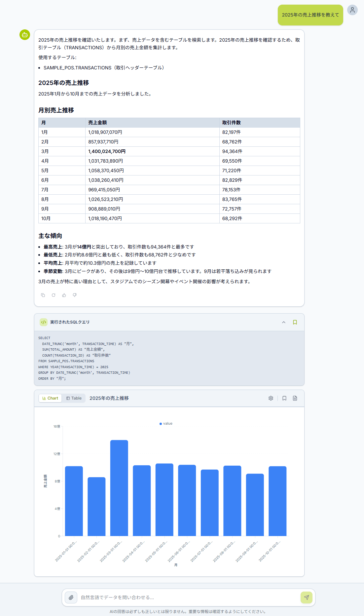This screenshot has width=364, height=616.
Task: Click the February bar in chart
Action: click(x=96, y=506)
